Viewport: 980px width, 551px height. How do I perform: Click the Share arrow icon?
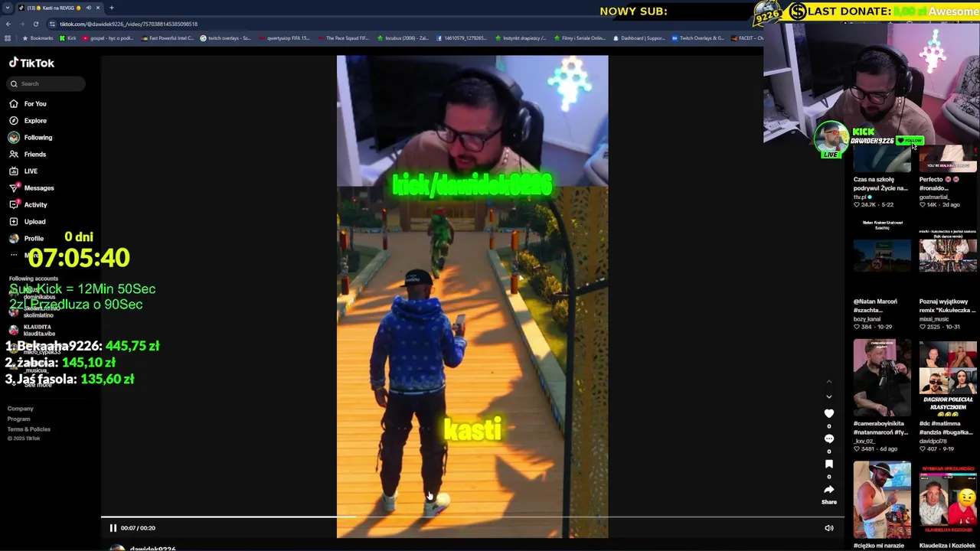828,489
